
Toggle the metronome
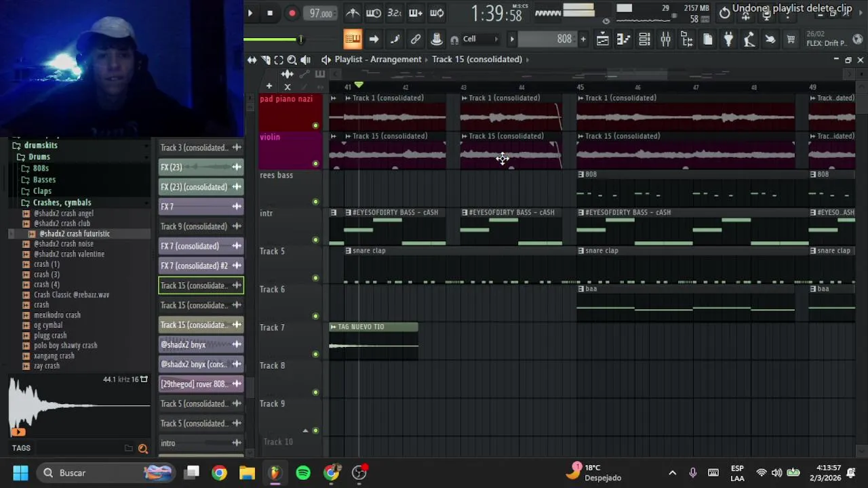pyautogui.click(x=353, y=13)
